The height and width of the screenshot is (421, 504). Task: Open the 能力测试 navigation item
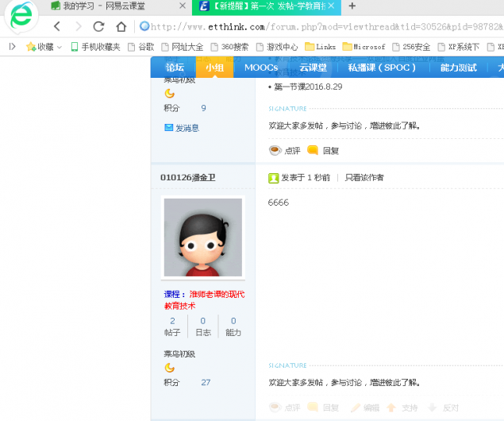[x=458, y=68]
